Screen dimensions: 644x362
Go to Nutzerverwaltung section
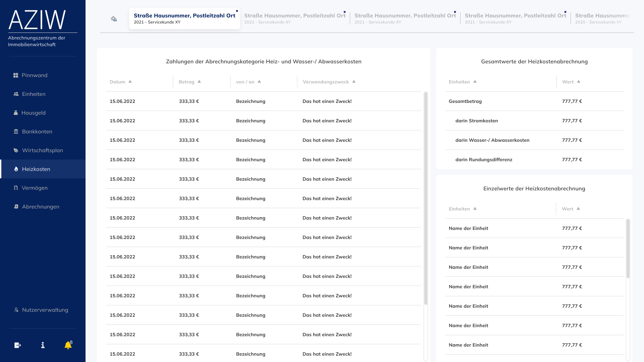click(x=45, y=310)
